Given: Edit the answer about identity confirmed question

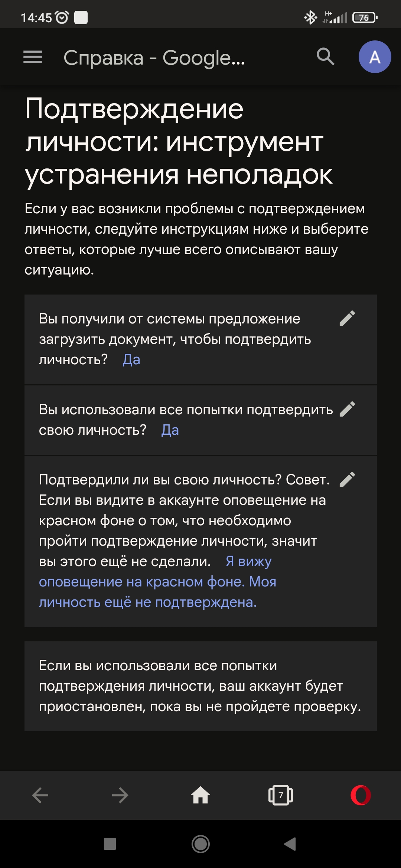Looking at the screenshot, I should 348,479.
